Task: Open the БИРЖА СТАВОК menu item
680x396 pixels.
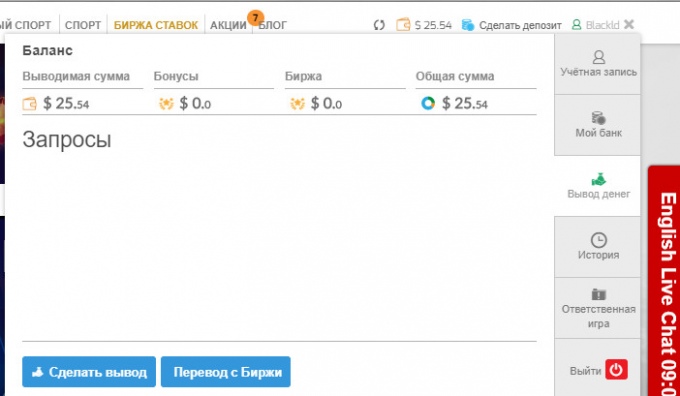Action: point(156,25)
